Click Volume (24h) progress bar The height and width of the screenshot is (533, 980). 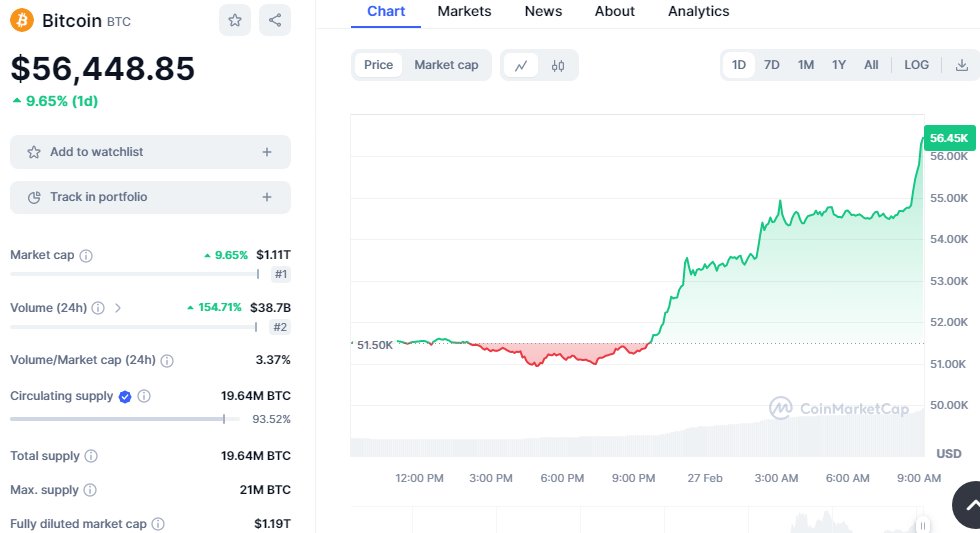point(134,327)
